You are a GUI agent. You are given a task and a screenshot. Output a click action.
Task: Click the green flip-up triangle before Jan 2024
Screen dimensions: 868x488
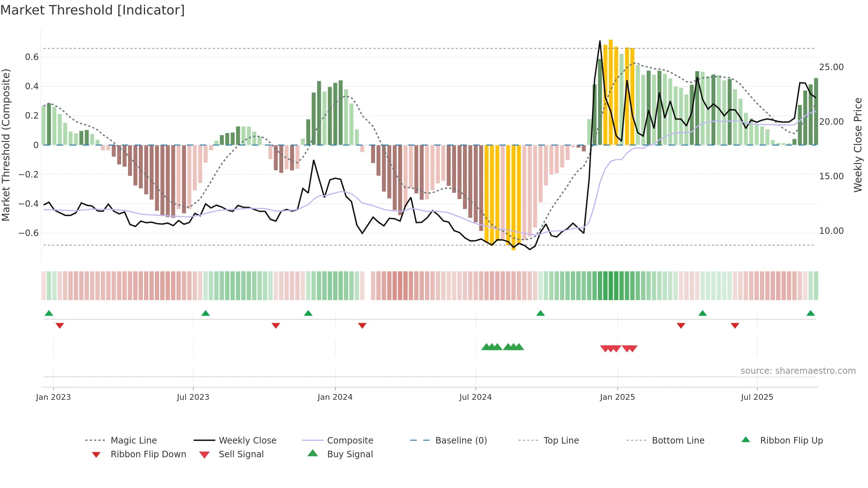click(x=308, y=313)
